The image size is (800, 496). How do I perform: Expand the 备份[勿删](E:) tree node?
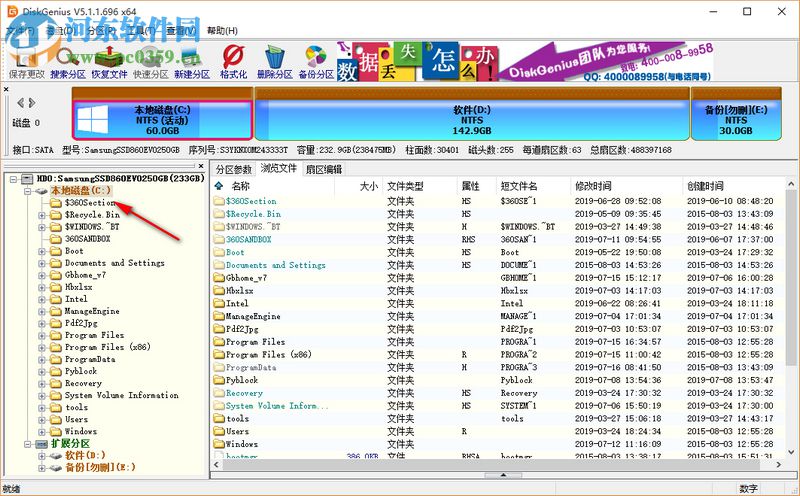(42, 468)
